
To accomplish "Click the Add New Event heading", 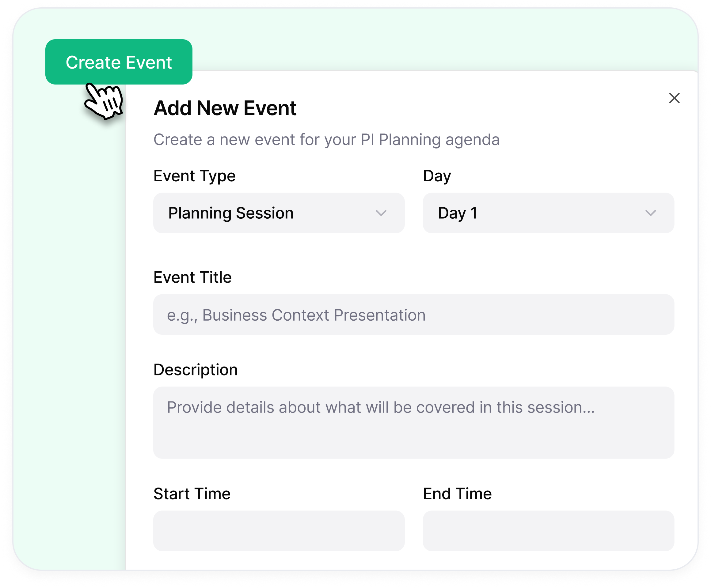I will coord(225,108).
